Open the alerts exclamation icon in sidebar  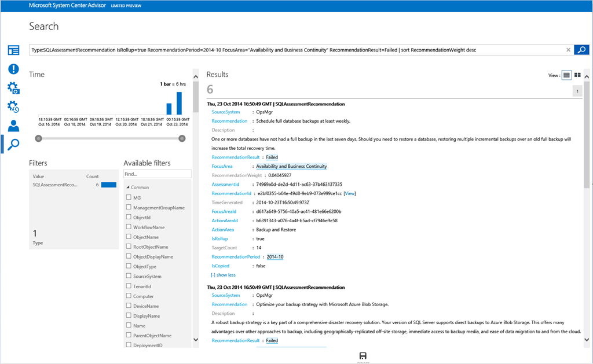point(13,69)
